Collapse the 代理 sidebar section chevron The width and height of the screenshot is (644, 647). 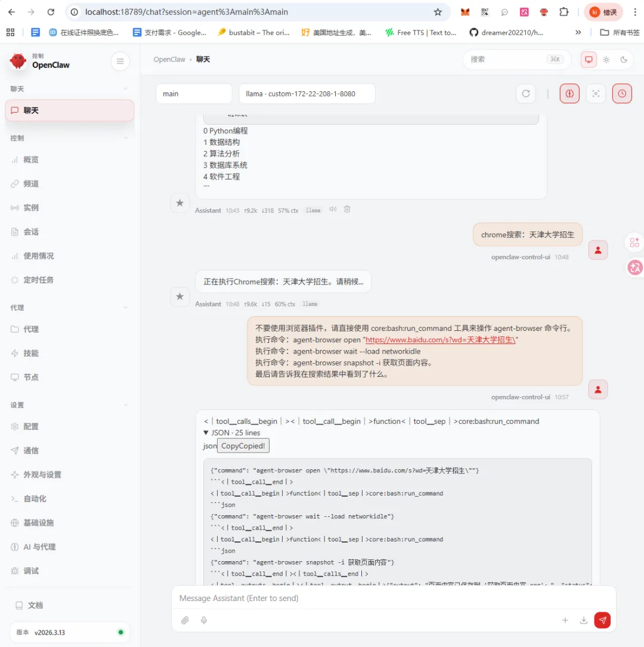(125, 308)
